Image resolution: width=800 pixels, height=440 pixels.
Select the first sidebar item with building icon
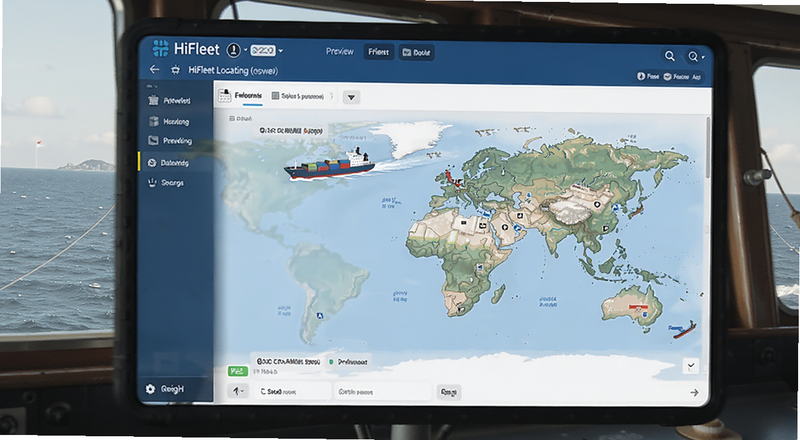[x=175, y=101]
